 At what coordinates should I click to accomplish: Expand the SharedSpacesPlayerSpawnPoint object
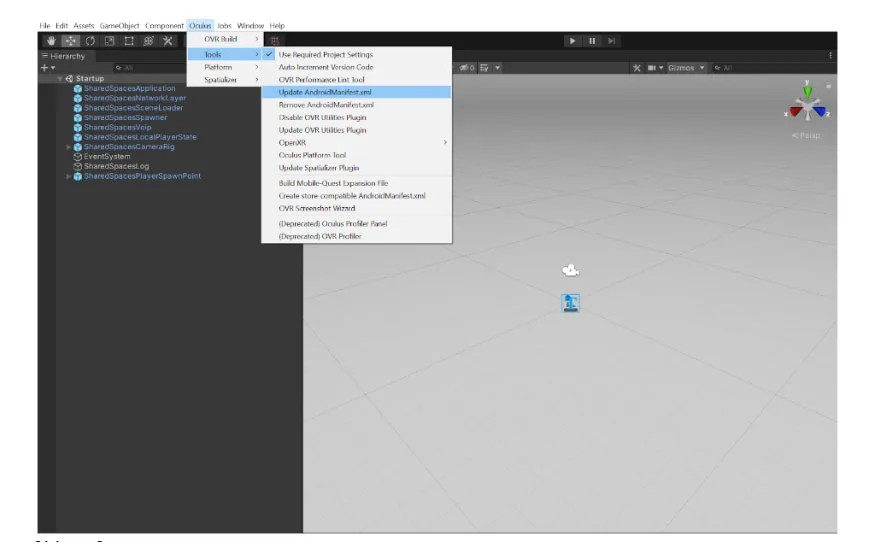[x=68, y=177]
